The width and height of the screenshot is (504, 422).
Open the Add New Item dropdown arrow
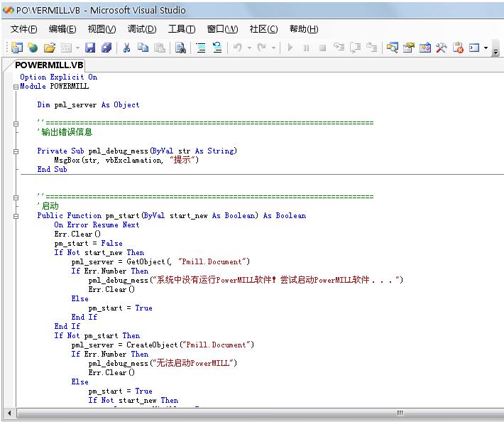[77, 48]
